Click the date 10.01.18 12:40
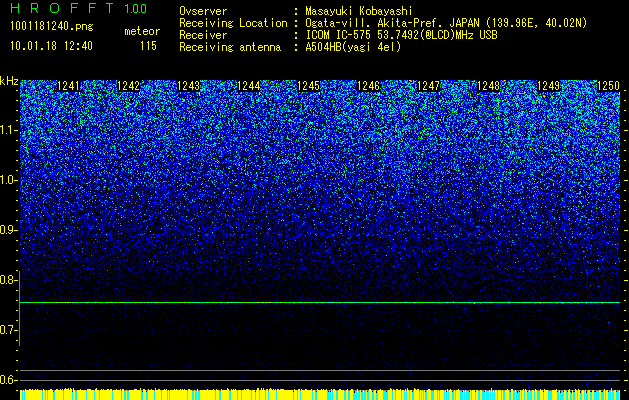This screenshot has width=629, height=400. [x=51, y=46]
